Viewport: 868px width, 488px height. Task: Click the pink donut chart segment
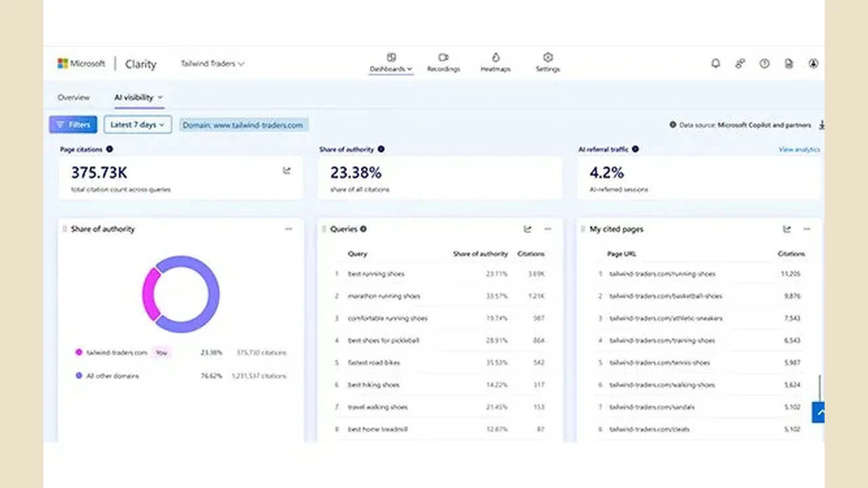pyautogui.click(x=150, y=294)
